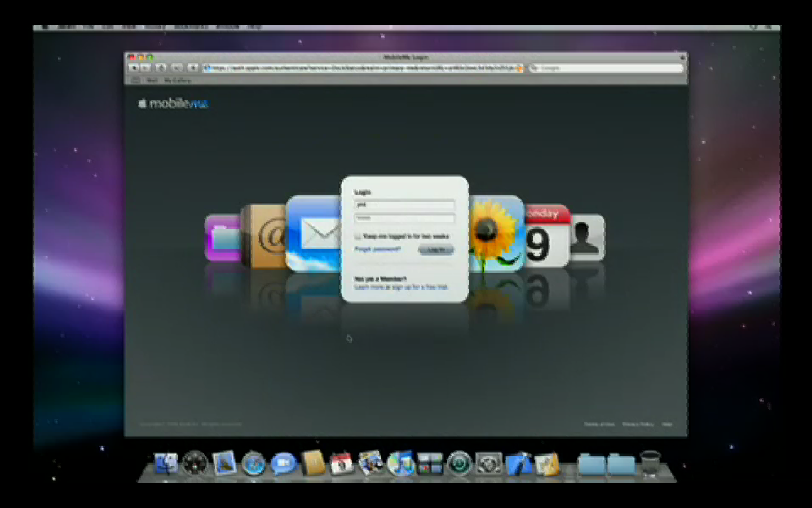Click the Safari compass Dock icon
812x508 pixels.
click(254, 464)
